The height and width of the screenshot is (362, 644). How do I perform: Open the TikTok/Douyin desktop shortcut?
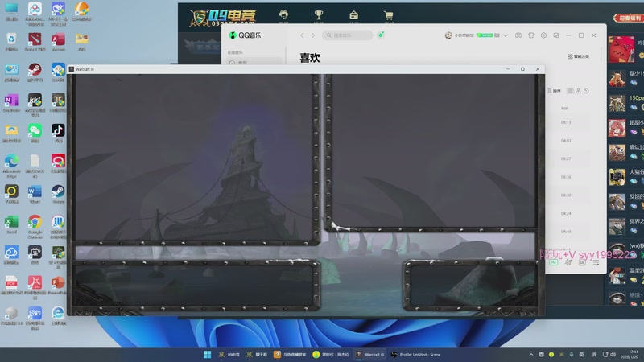tap(58, 133)
